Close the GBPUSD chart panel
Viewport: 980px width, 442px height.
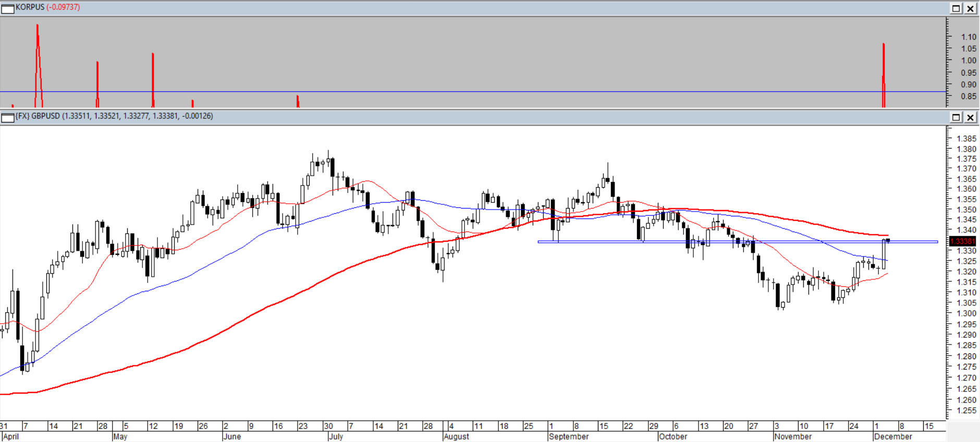point(970,117)
